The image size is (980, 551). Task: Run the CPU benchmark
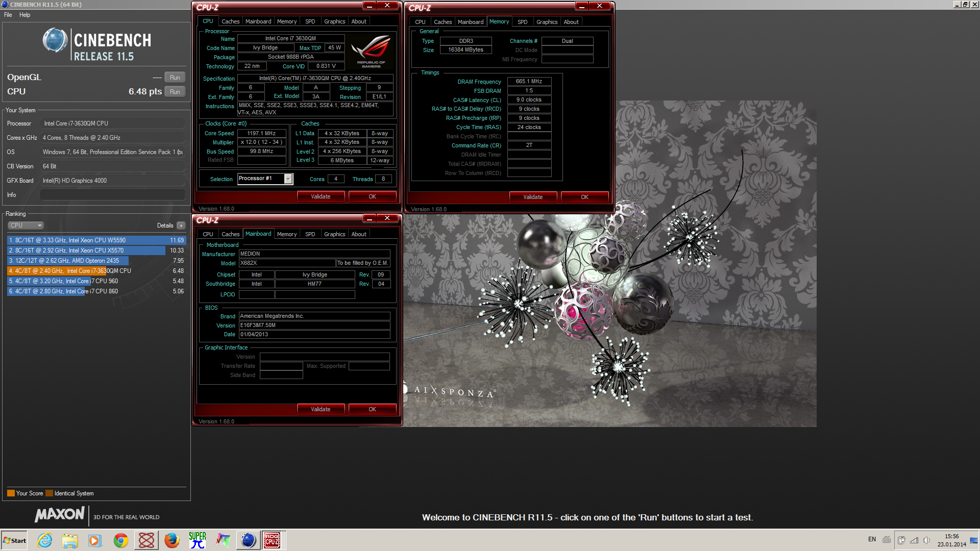click(175, 92)
